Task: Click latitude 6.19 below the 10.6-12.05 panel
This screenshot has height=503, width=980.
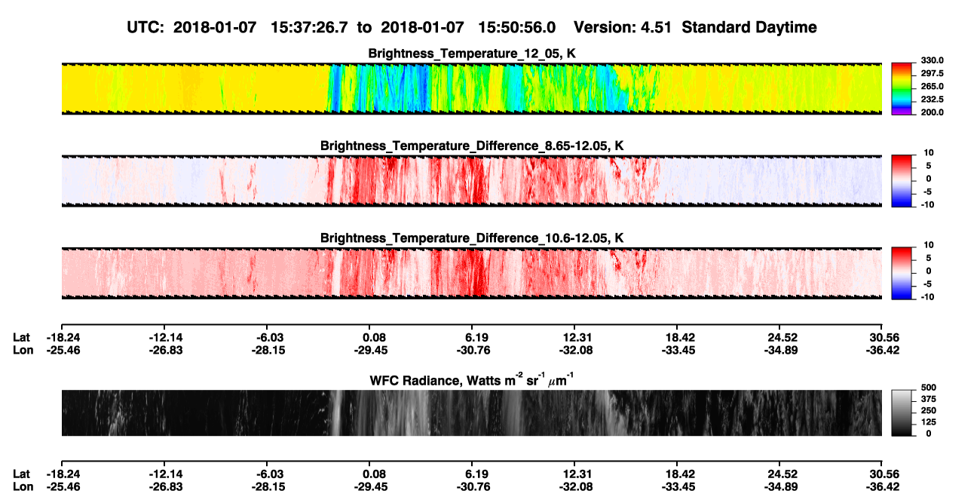Action: tap(472, 338)
